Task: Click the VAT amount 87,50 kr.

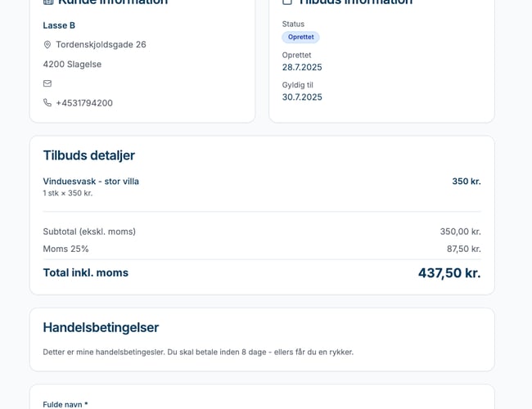Action: click(464, 249)
